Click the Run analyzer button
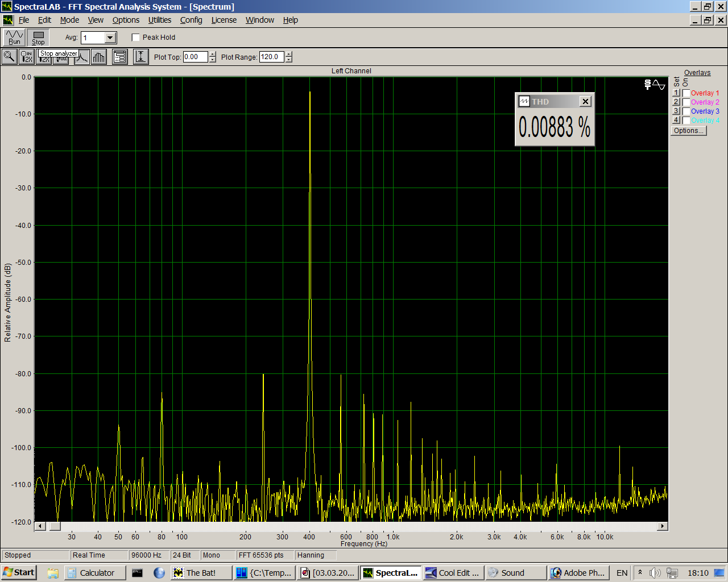728x582 pixels. [x=14, y=38]
